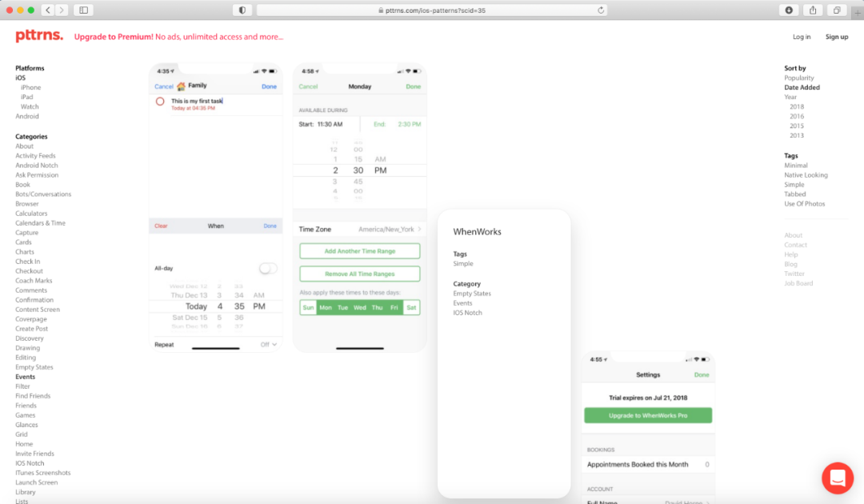The height and width of the screenshot is (504, 864).
Task: Open Coach Marks category
Action: pos(34,281)
